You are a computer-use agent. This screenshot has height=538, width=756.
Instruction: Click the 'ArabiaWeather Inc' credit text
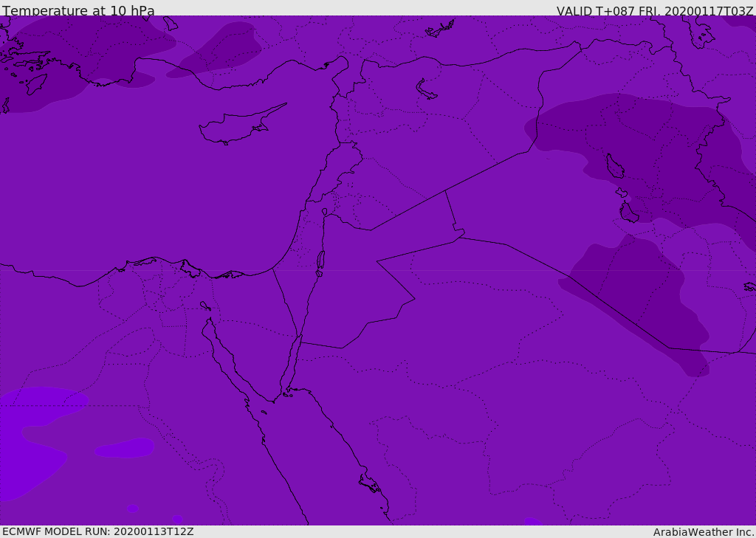(704, 532)
